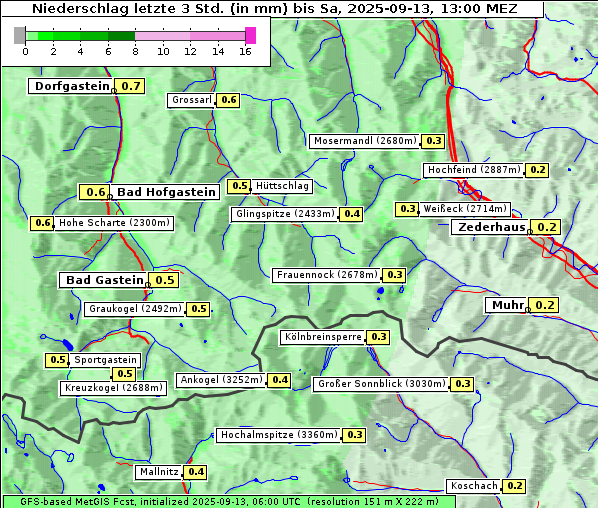Click the GFS-based MetGIS forecast footer text
This screenshot has height=508, width=598.
tap(229, 502)
